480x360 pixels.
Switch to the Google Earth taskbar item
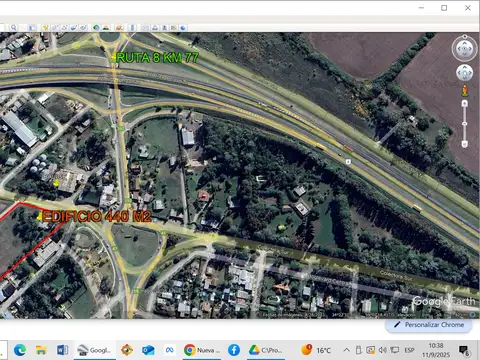pos(95,350)
